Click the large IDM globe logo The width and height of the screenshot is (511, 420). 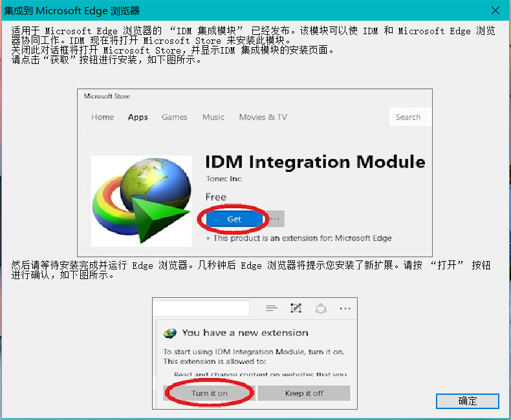click(142, 201)
